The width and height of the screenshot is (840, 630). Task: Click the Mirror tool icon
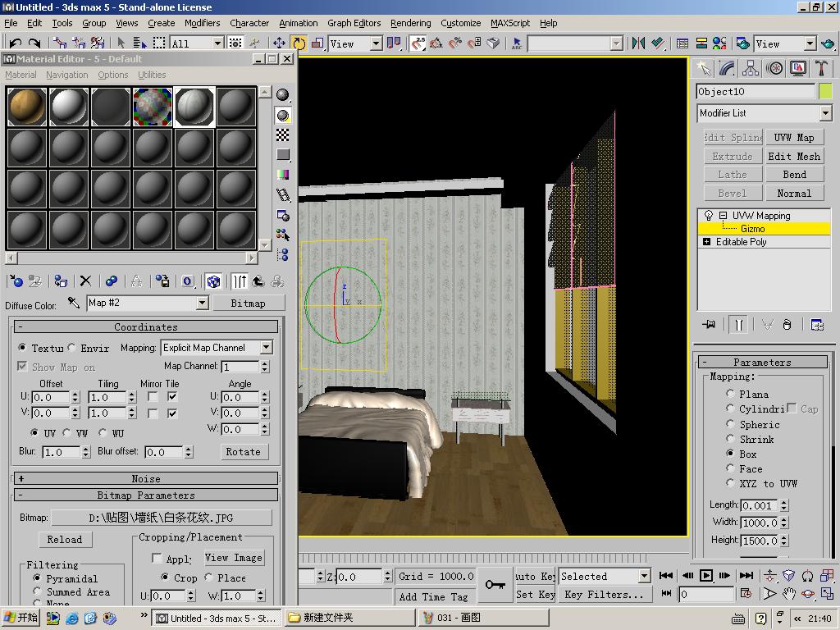click(638, 43)
